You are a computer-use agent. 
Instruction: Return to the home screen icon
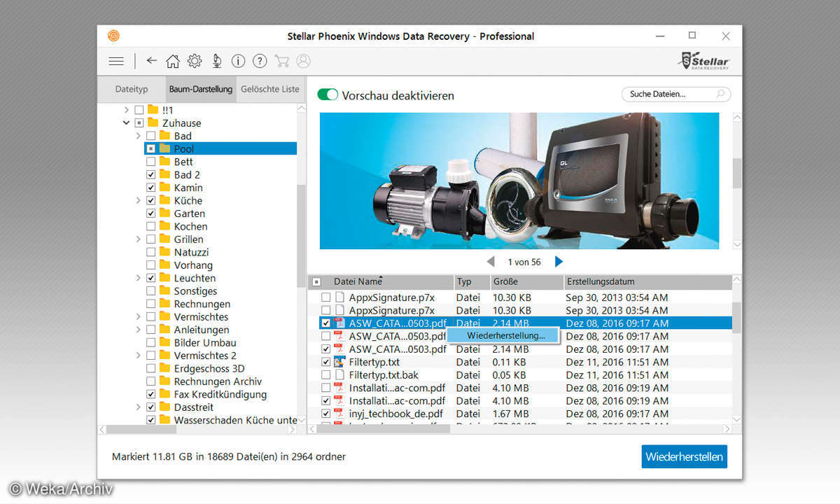[173, 61]
